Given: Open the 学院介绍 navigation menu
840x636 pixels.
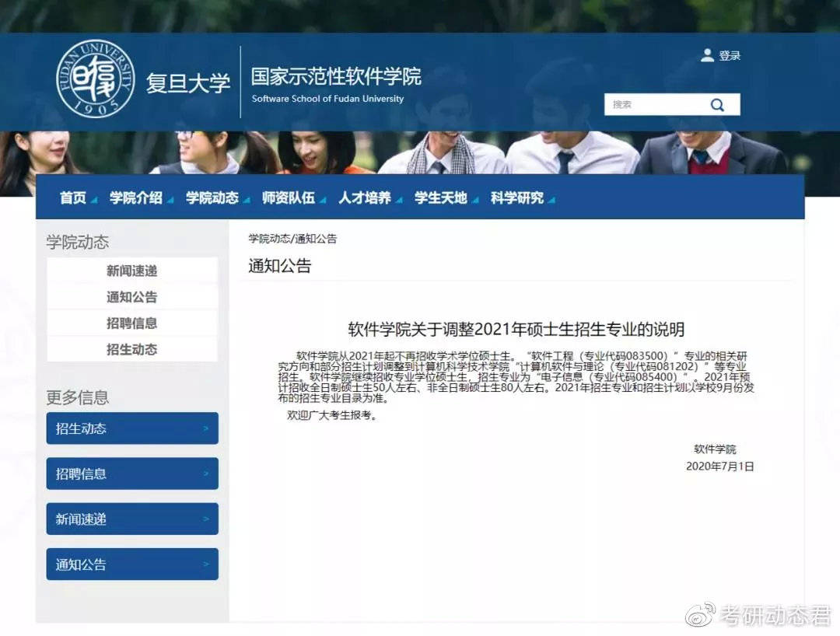Looking at the screenshot, I should coord(136,198).
